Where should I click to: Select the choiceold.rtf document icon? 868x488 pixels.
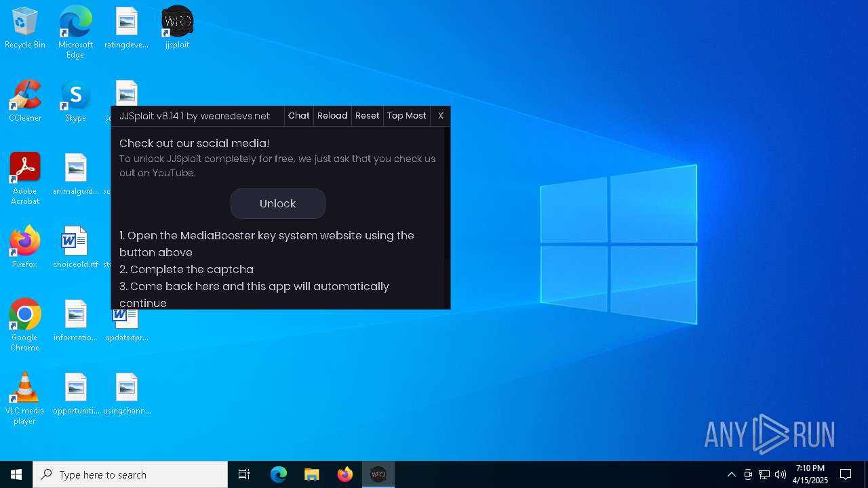[75, 248]
